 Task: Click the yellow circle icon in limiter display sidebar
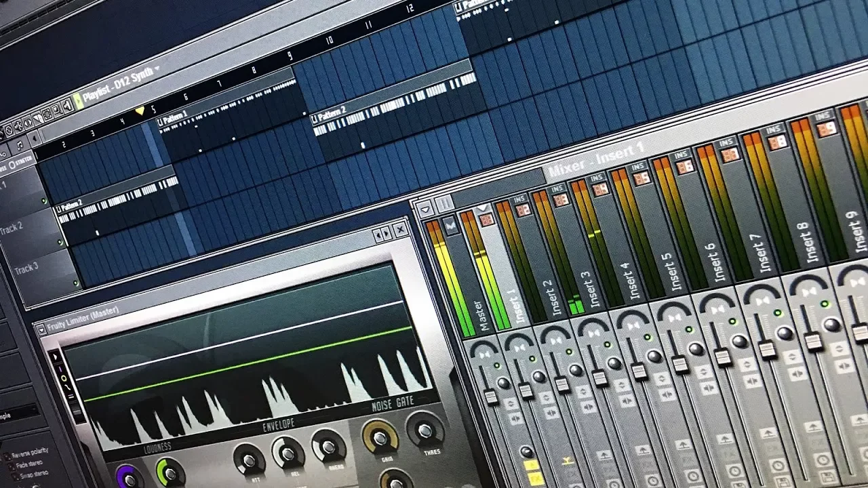[64, 378]
